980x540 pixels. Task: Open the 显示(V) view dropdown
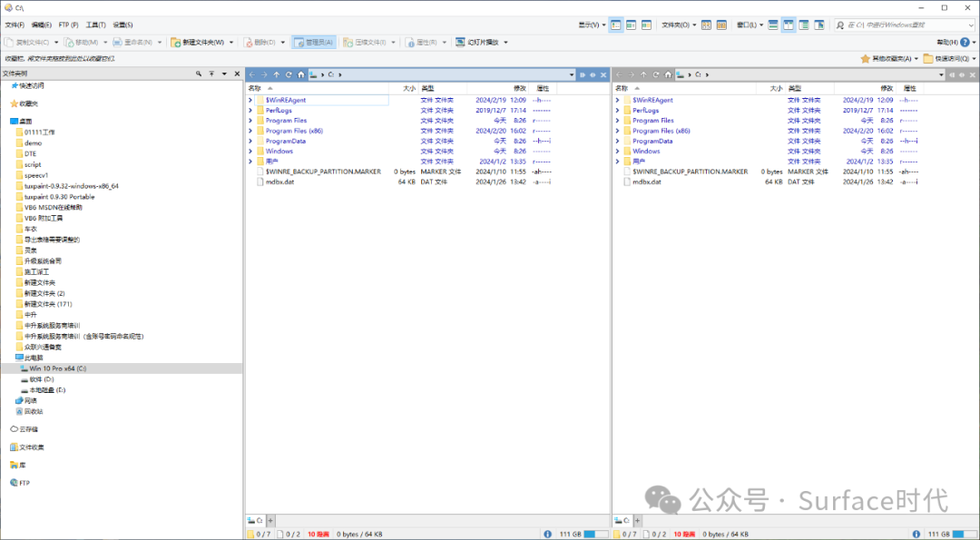[592, 25]
